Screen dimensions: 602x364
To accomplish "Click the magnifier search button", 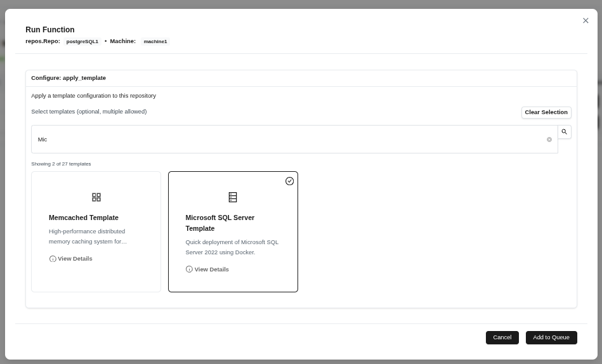I will (564, 132).
